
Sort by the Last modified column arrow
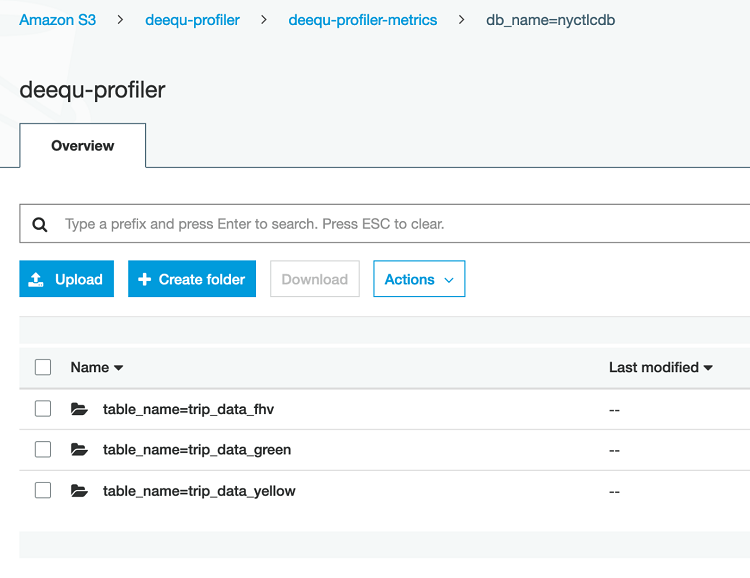coord(708,368)
